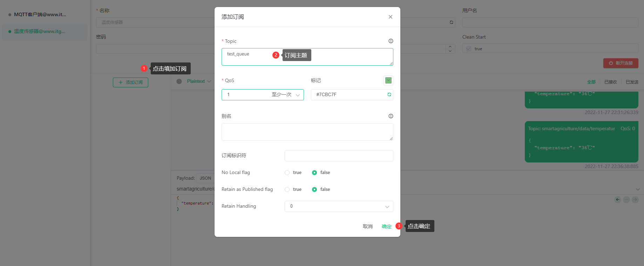The height and width of the screenshot is (266, 644).
Task: Switch to the 已发送 messages tab
Action: (632, 82)
